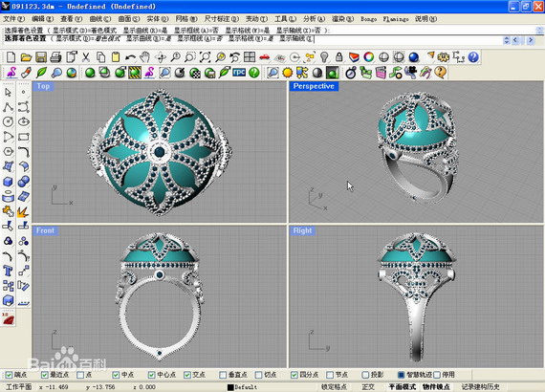Open the color wheel material icon

pyautogui.click(x=369, y=57)
